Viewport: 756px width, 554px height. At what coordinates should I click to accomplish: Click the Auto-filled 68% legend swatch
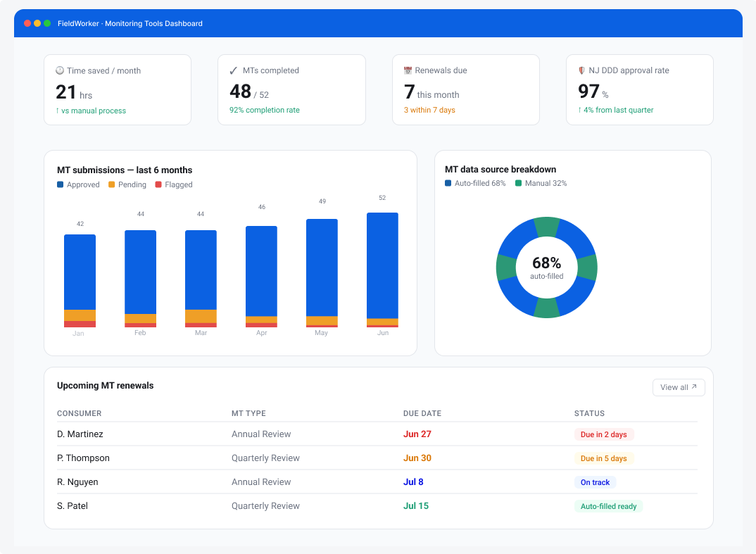coord(448,183)
